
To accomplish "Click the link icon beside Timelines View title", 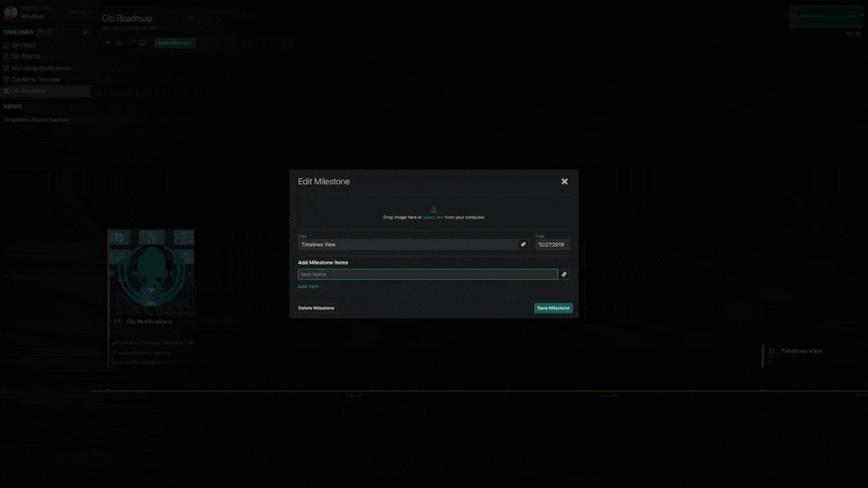I will click(x=524, y=245).
